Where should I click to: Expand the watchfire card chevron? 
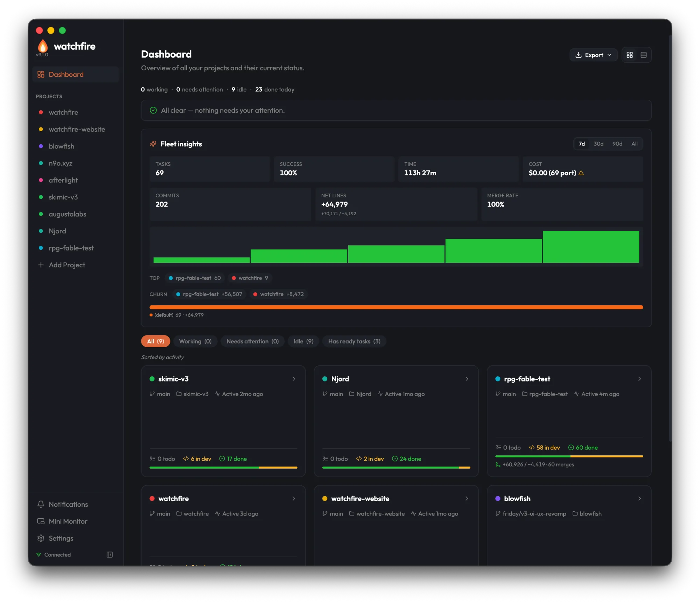pyautogui.click(x=294, y=498)
